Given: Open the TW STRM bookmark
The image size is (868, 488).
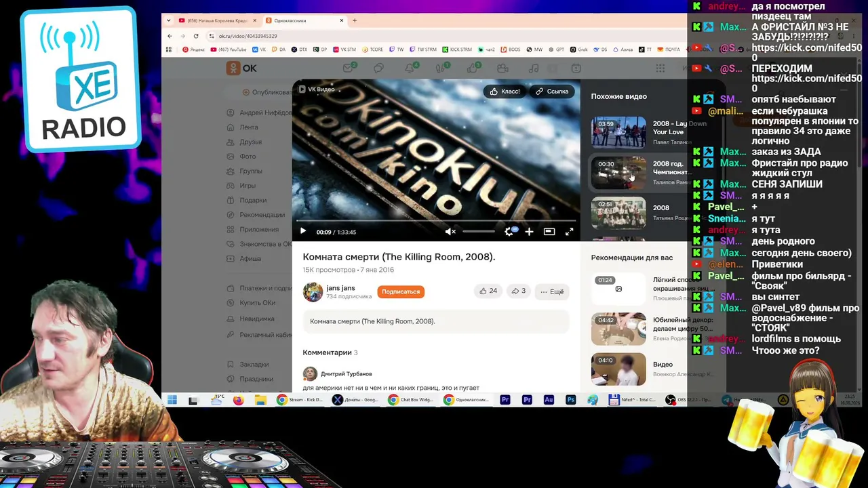Looking at the screenshot, I should pos(423,49).
